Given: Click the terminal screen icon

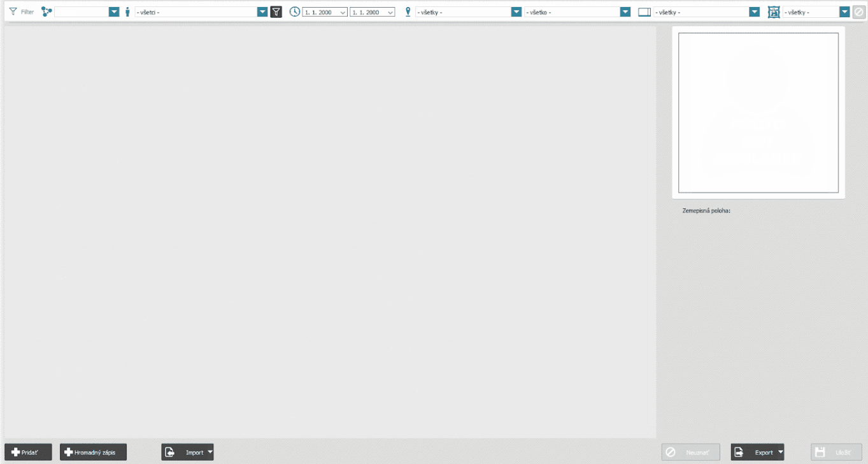Looking at the screenshot, I should (644, 11).
